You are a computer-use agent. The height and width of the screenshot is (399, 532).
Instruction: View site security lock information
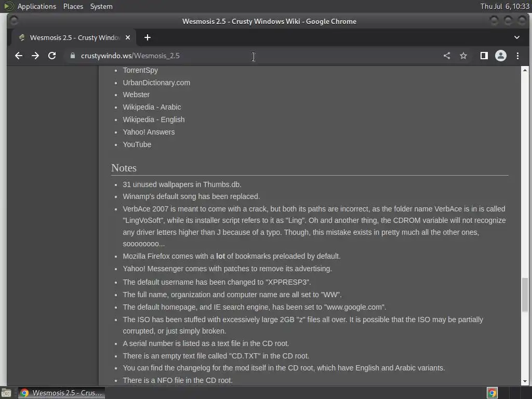(x=72, y=56)
